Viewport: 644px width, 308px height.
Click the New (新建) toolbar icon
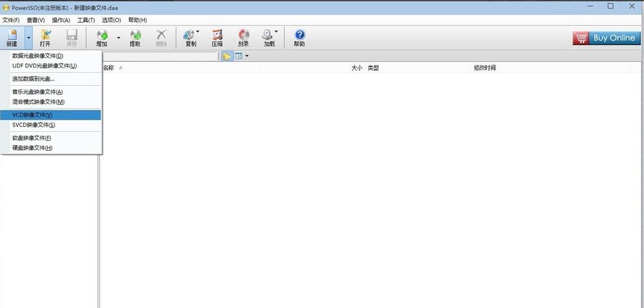12,38
